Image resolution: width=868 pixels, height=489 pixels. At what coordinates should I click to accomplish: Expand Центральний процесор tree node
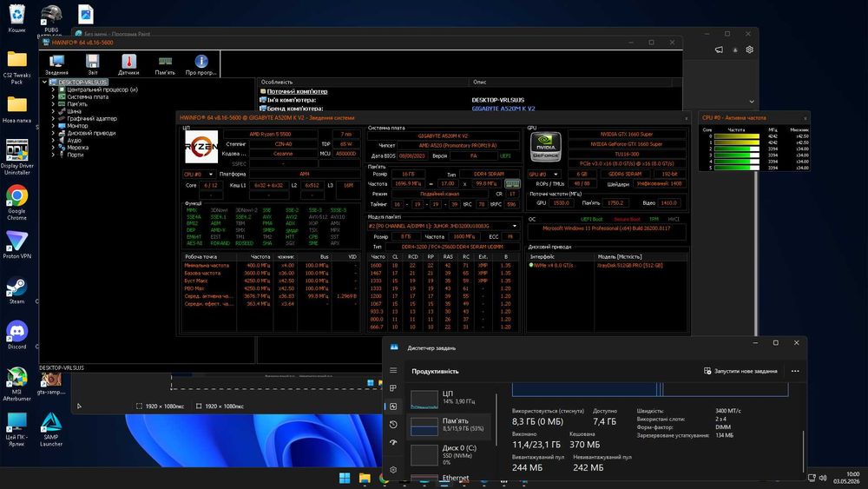pos(53,89)
